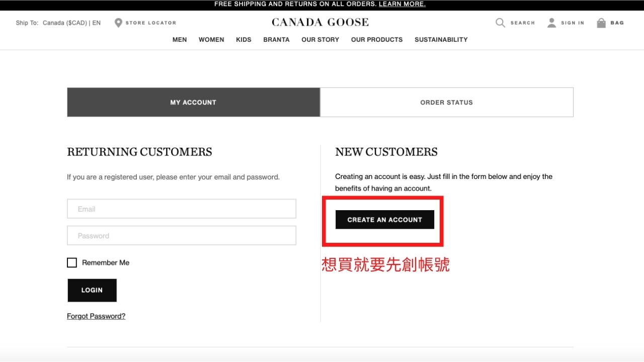This screenshot has height=362, width=644.
Task: Open the Women navigation menu
Action: 211,39
